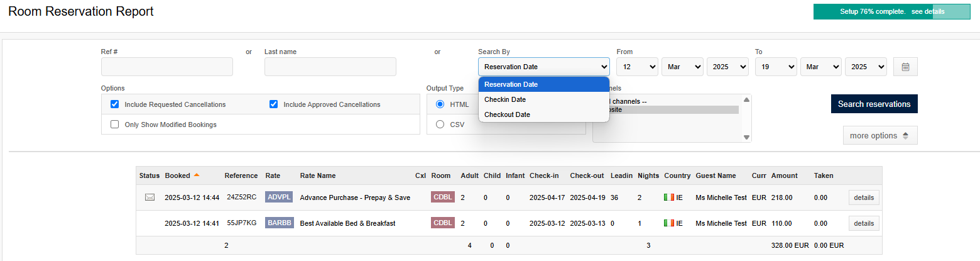Open details for booking 55JP7KG
The width and height of the screenshot is (980, 261).
864,223
